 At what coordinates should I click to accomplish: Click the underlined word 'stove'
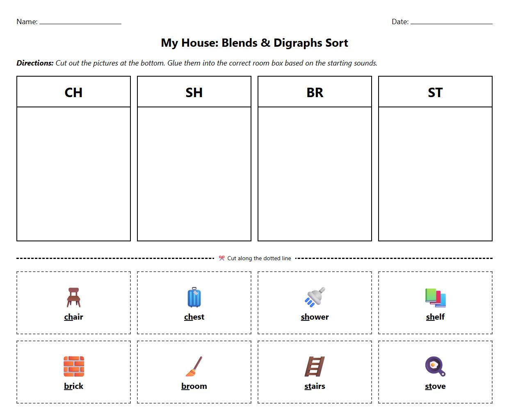[435, 386]
